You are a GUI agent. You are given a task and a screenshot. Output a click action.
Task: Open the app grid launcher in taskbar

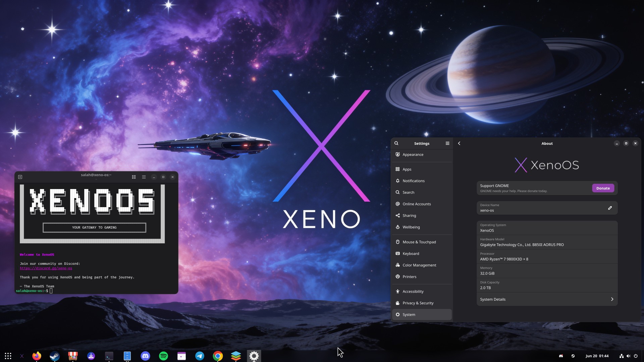pos(8,356)
